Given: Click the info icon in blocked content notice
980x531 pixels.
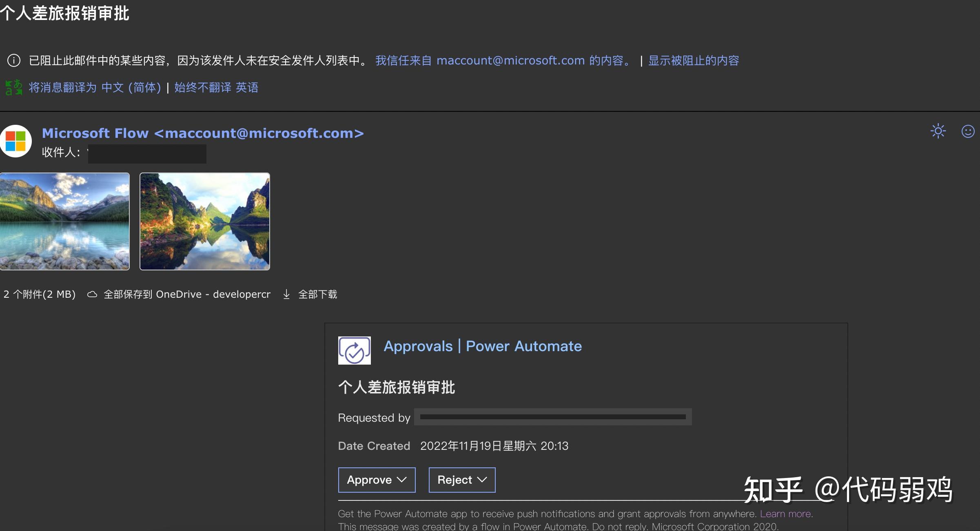Looking at the screenshot, I should [x=14, y=61].
